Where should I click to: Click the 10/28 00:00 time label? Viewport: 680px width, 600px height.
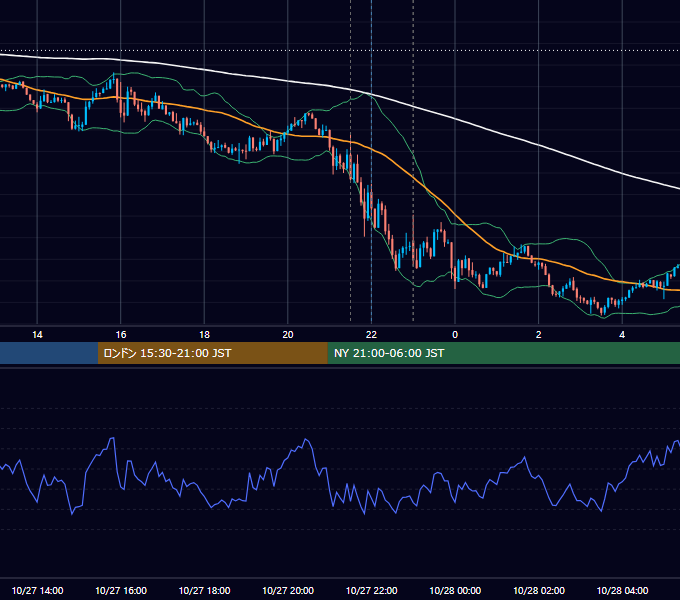click(455, 590)
